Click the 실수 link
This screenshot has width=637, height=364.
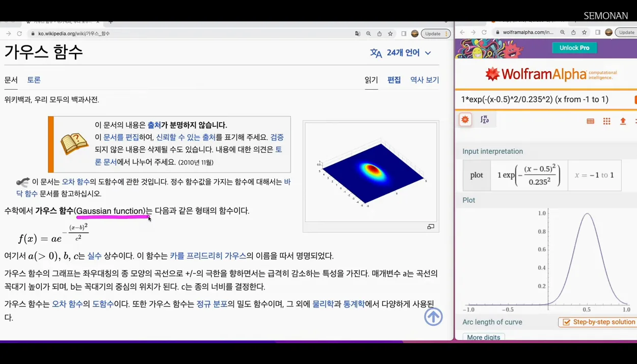pyautogui.click(x=94, y=256)
